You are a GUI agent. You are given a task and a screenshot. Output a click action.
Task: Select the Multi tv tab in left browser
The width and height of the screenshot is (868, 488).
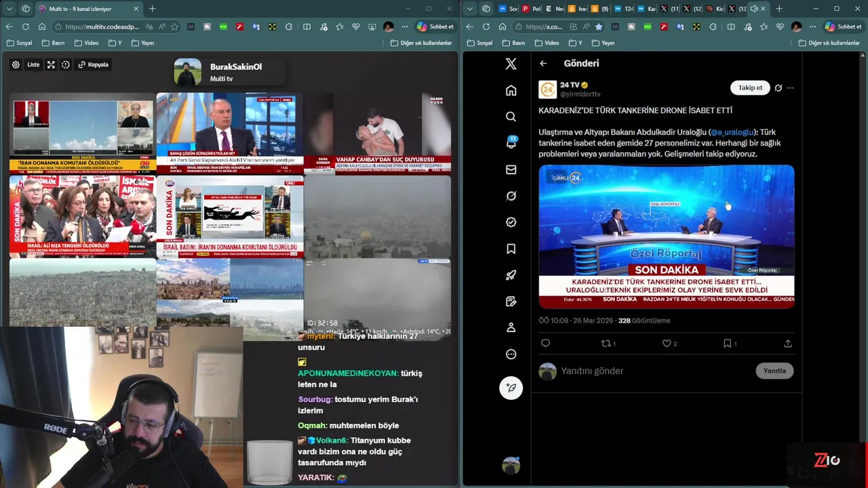88,9
